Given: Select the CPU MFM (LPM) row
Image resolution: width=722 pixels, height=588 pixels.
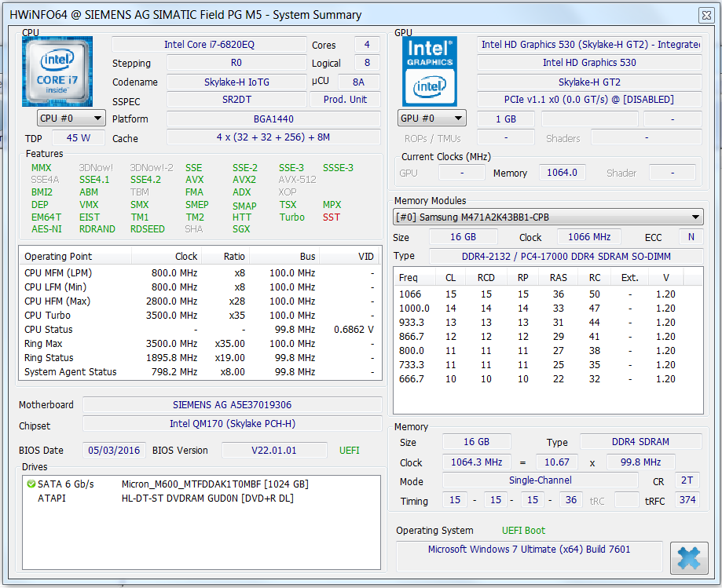Looking at the screenshot, I should (x=200, y=273).
